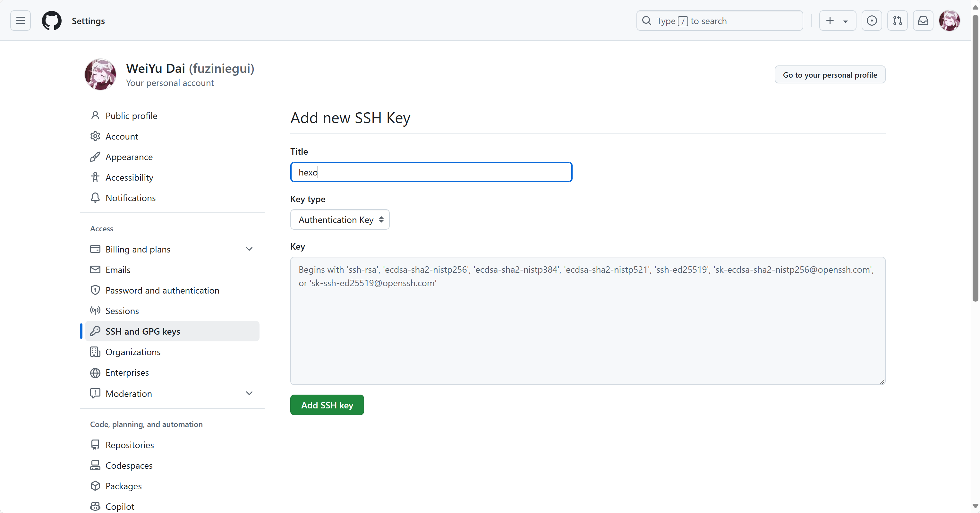Select the Copilot sidebar item

[119, 507]
